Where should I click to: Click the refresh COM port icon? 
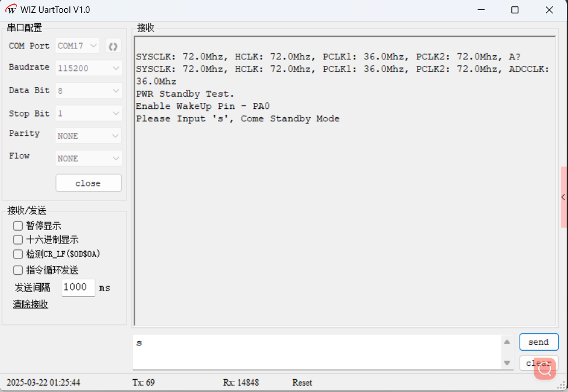pyautogui.click(x=113, y=46)
